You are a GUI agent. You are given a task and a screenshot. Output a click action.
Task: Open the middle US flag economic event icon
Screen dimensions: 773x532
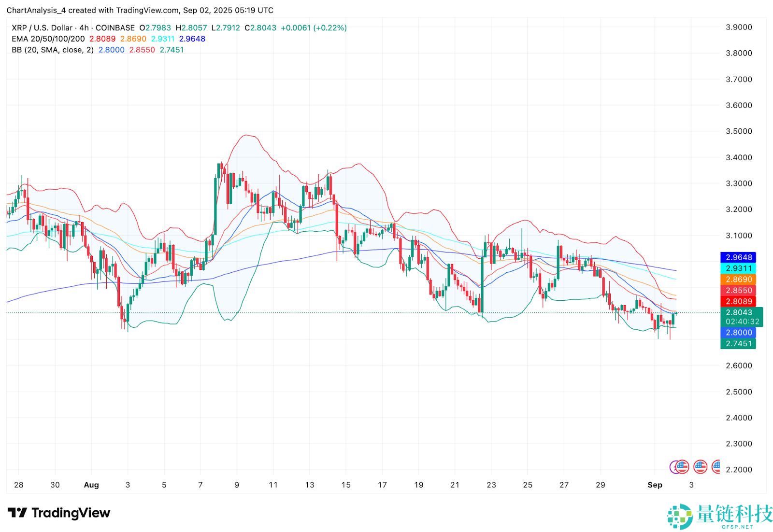pyautogui.click(x=700, y=467)
